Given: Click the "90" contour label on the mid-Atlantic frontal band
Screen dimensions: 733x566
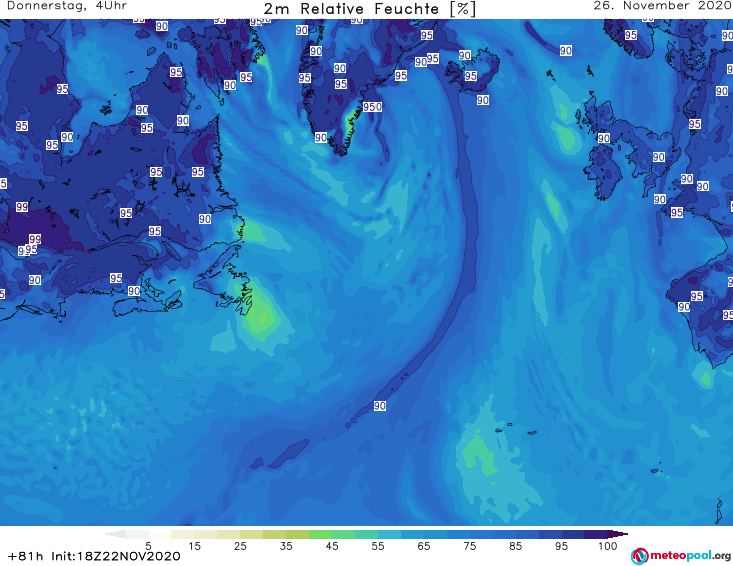Looking at the screenshot, I should click(380, 406).
